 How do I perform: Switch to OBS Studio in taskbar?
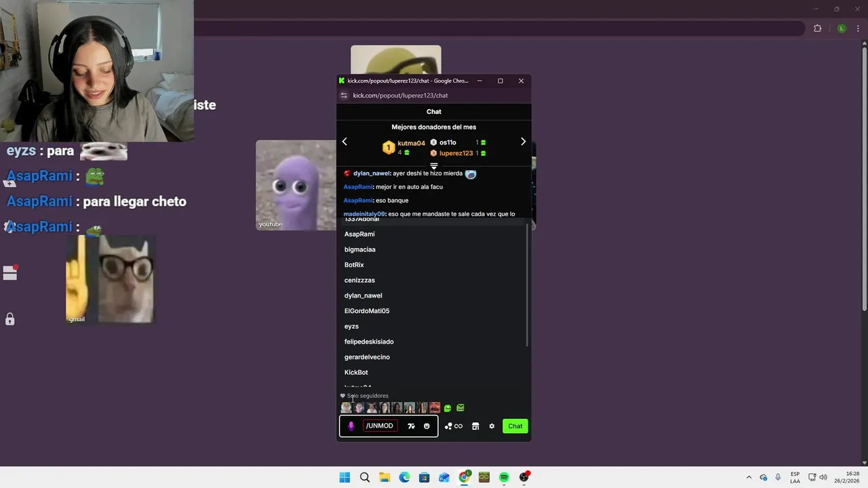524,478
